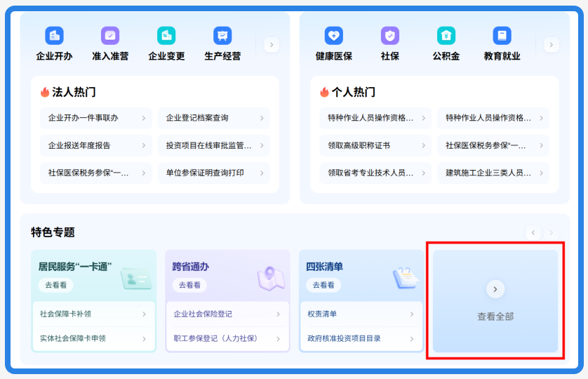Open 企业登记档案查询 link
Image resolution: width=588 pixels, height=379 pixels.
214,118
